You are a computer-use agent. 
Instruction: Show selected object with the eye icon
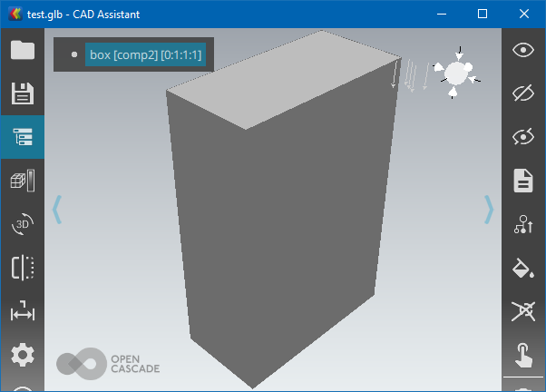click(x=523, y=50)
